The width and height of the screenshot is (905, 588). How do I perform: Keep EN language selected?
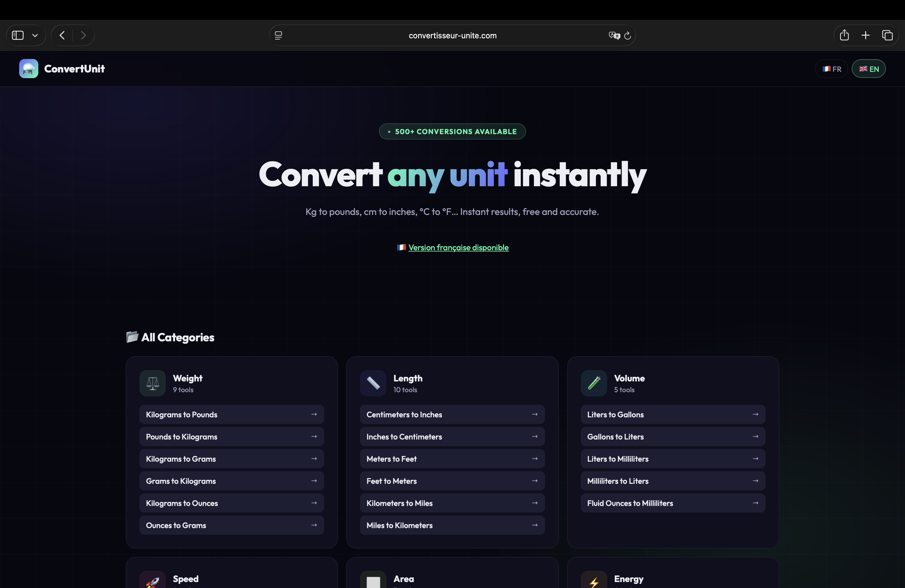(x=869, y=69)
